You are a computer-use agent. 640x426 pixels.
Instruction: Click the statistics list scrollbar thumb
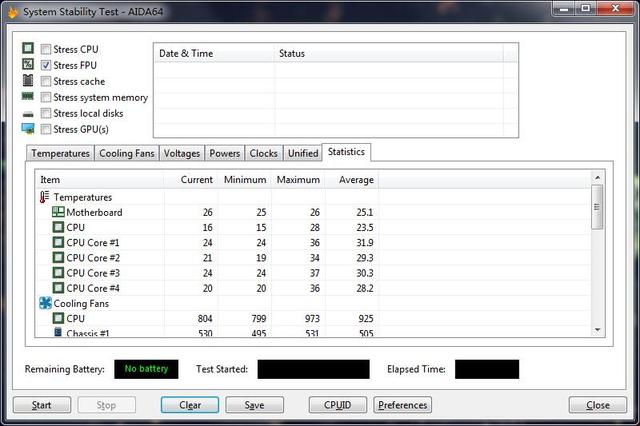[x=597, y=206]
